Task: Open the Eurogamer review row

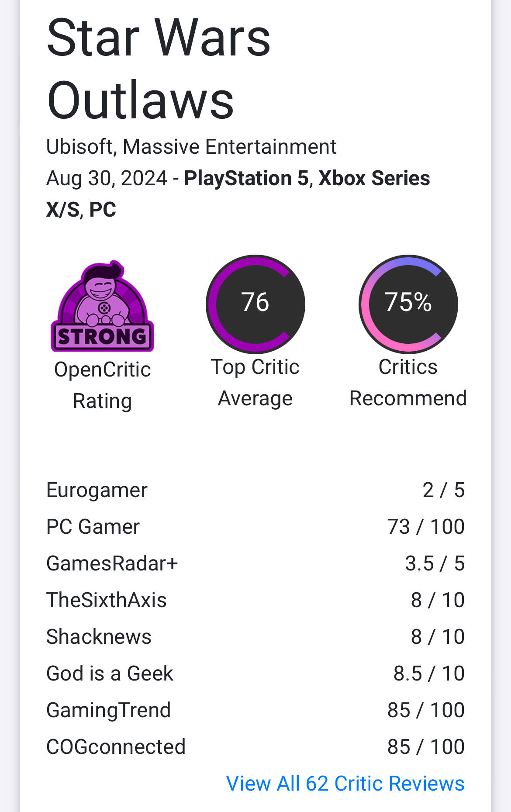Action: 255,490
